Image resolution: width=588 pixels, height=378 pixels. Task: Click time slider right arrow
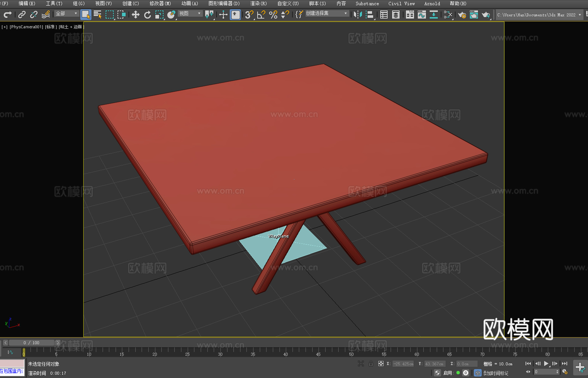pyautogui.click(x=58, y=343)
